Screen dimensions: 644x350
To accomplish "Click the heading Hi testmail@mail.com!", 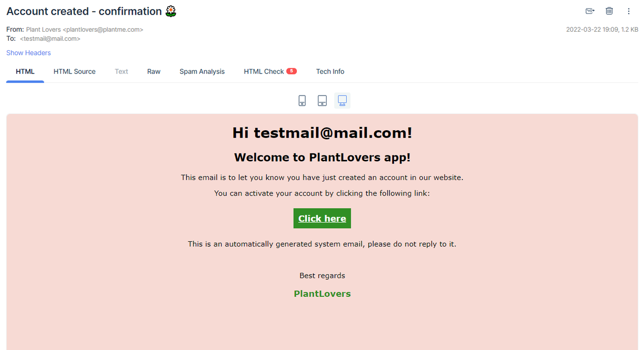I will pyautogui.click(x=322, y=133).
